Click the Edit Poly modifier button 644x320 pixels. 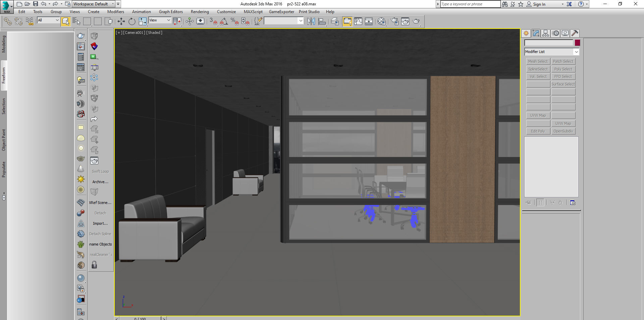538,131
